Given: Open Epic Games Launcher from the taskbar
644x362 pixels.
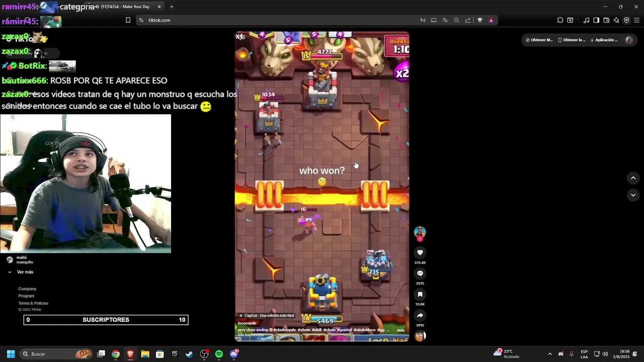Looking at the screenshot, I should (x=175, y=354).
